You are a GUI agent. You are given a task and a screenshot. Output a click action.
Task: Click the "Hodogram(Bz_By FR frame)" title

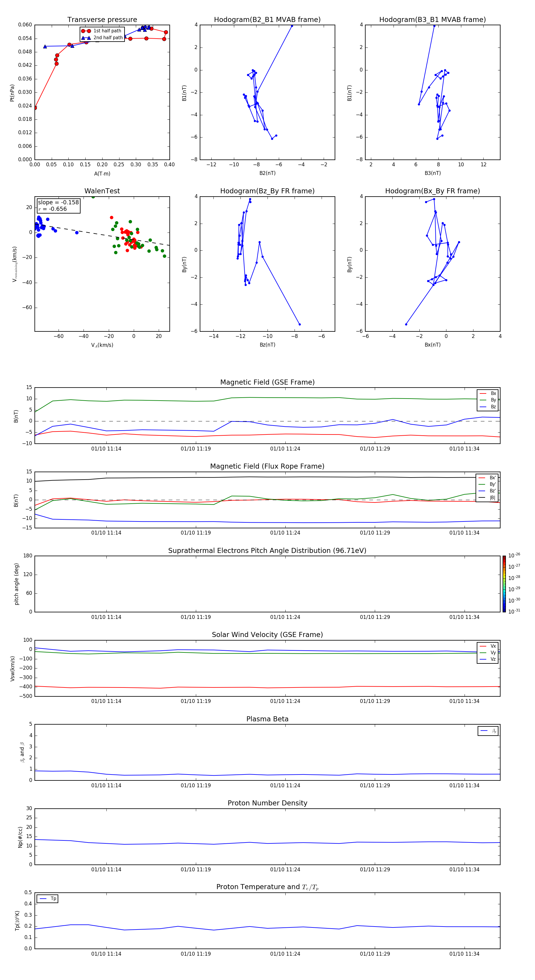pyautogui.click(x=267, y=191)
